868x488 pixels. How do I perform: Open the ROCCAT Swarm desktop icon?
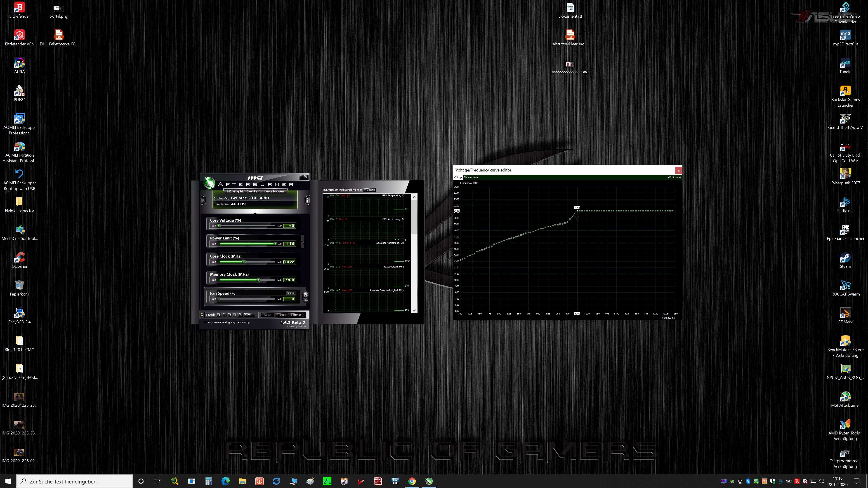[845, 288]
